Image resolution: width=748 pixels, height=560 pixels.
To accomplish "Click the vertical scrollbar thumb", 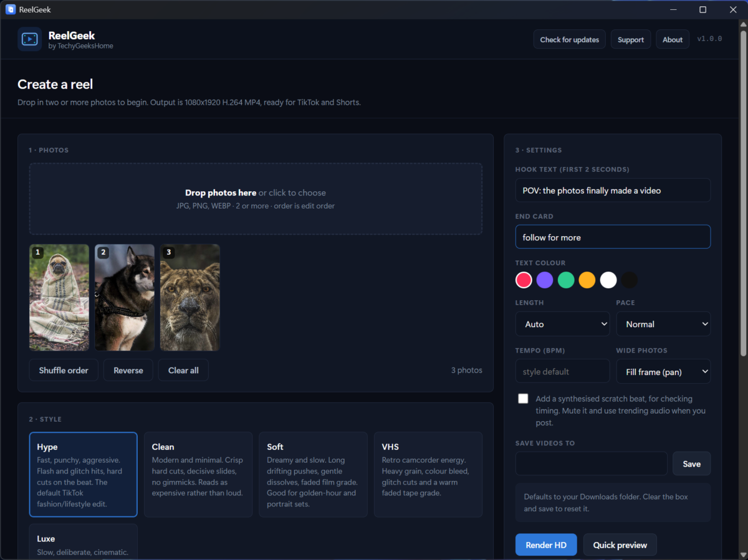I will coord(742,193).
